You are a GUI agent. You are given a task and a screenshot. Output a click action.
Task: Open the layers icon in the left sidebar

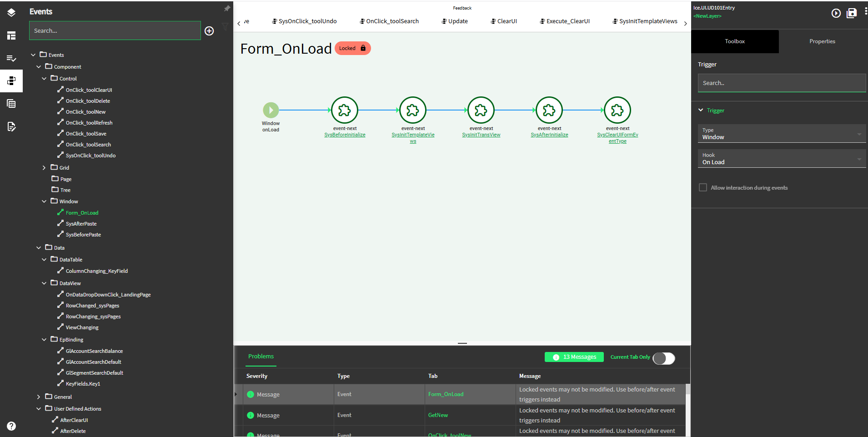(x=11, y=13)
